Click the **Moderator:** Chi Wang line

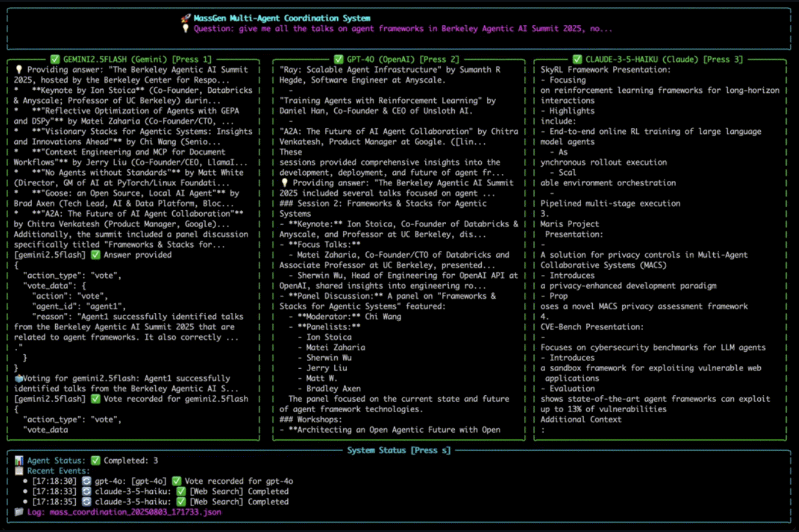345,316
